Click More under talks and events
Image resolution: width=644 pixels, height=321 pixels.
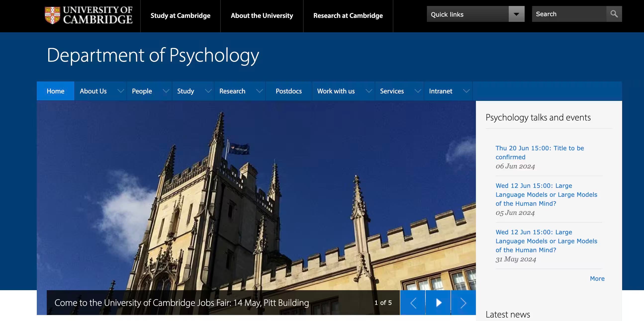coord(597,279)
